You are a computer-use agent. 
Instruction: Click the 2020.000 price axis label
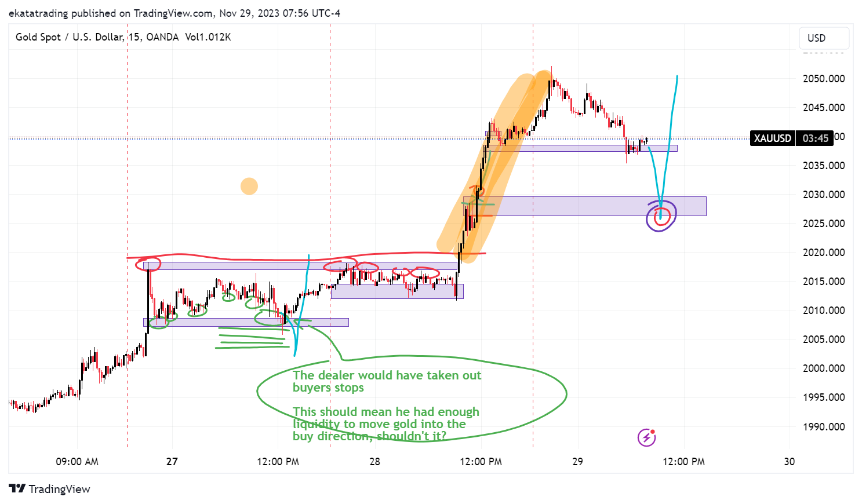point(824,253)
